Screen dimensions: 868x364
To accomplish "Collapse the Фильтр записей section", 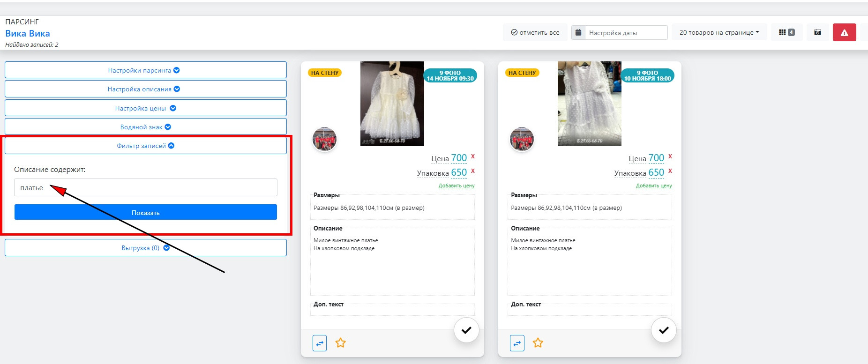I will click(x=145, y=146).
